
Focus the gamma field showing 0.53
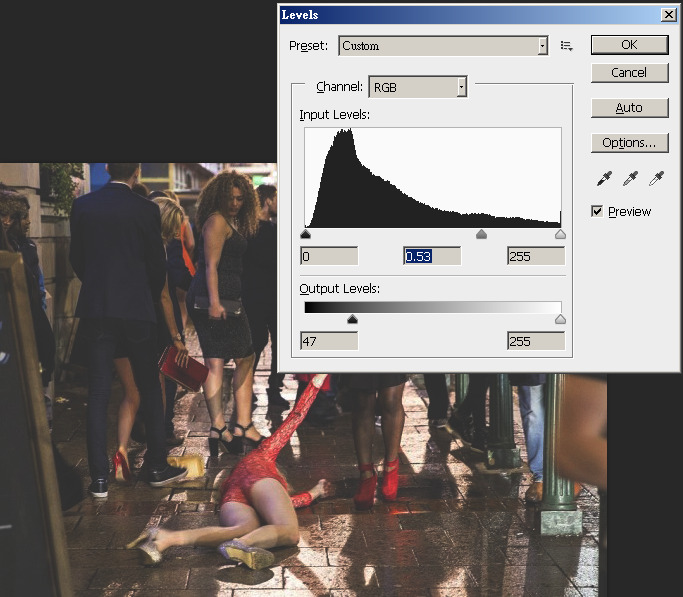click(432, 256)
